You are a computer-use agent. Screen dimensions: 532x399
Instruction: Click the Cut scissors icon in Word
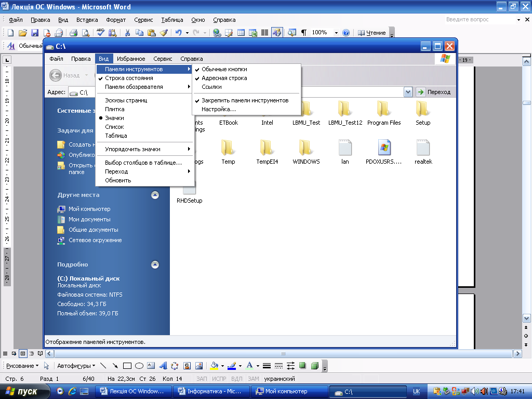tap(127, 33)
